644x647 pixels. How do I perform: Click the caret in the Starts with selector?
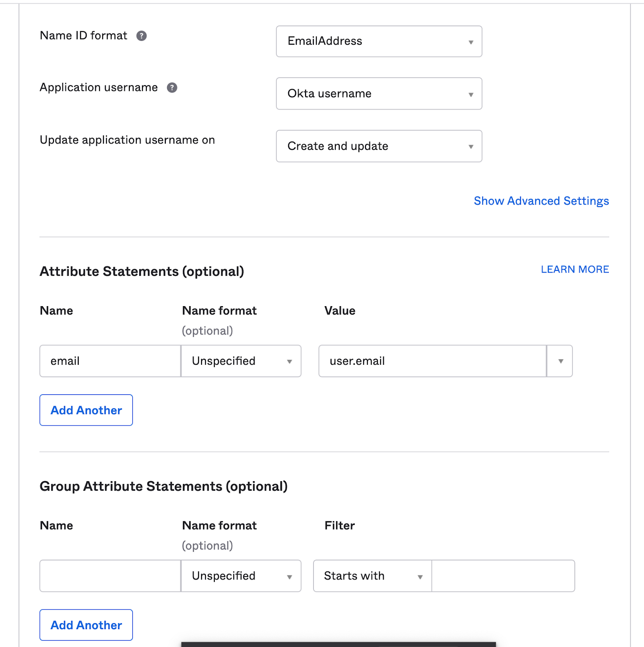(420, 577)
